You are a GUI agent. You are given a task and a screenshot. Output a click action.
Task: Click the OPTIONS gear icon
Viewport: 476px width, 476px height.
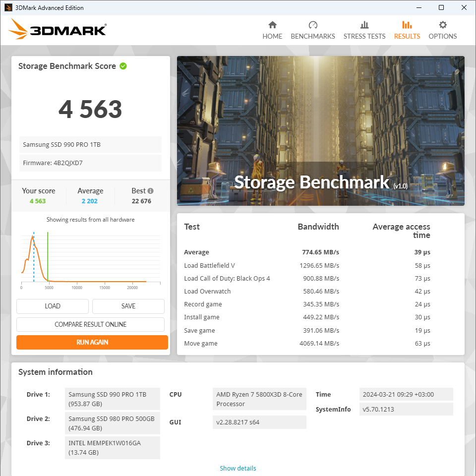pyautogui.click(x=443, y=25)
